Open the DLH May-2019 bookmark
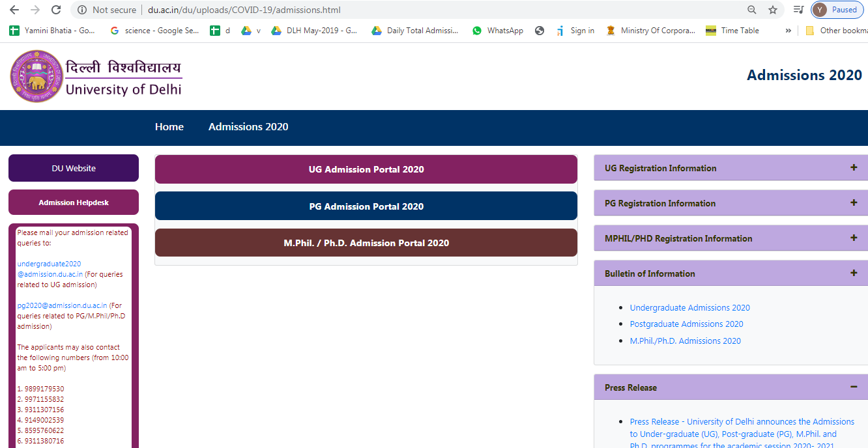Image resolution: width=868 pixels, height=448 pixels. click(x=314, y=31)
